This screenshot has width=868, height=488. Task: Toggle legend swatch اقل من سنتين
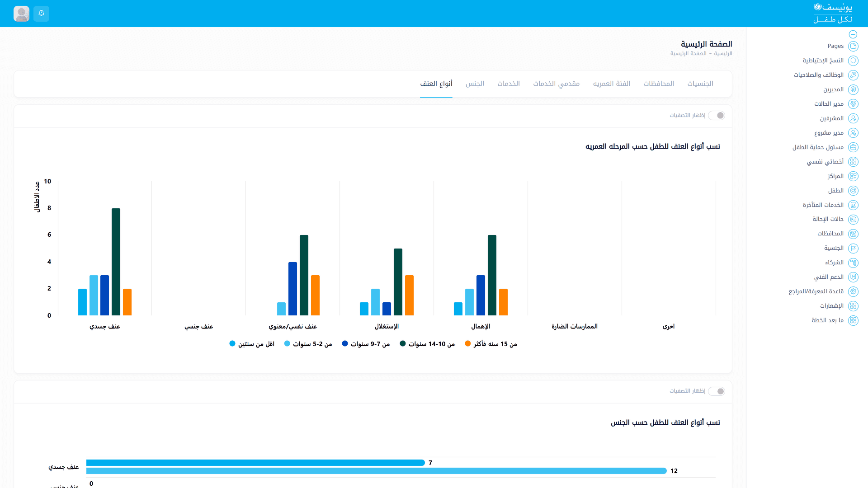(232, 344)
